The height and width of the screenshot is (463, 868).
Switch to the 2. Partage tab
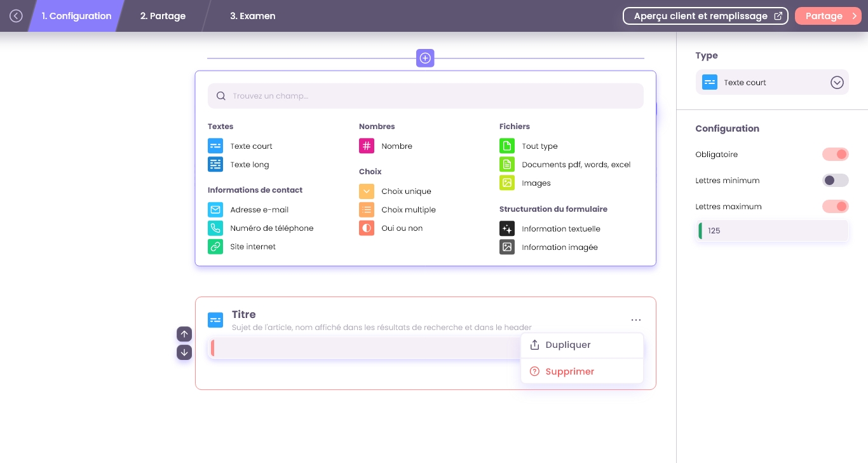point(163,16)
